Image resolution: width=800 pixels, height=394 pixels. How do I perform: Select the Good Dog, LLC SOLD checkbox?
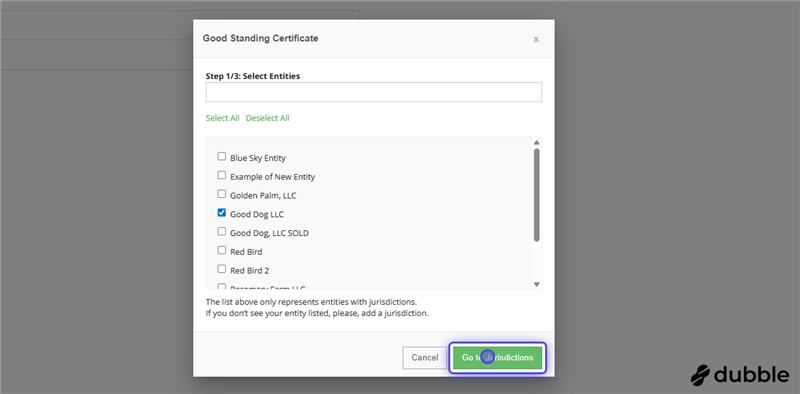221,232
